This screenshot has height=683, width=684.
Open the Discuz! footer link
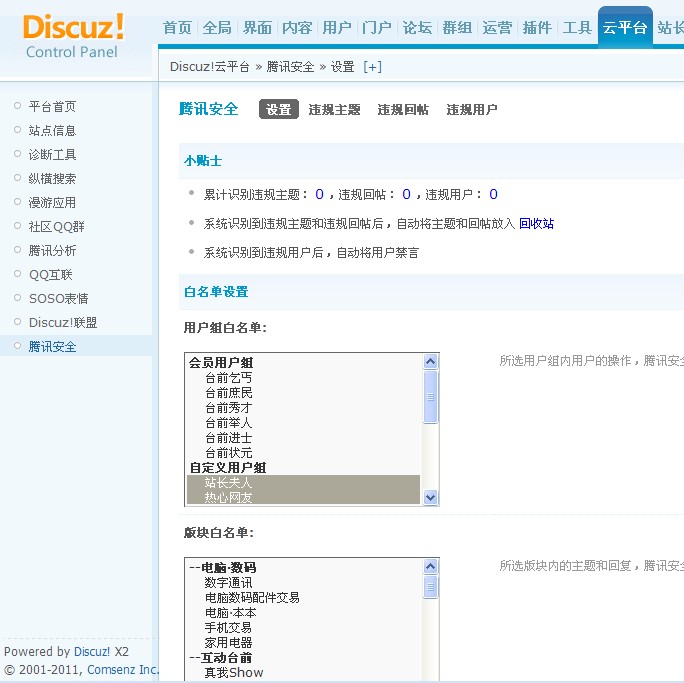(x=92, y=652)
